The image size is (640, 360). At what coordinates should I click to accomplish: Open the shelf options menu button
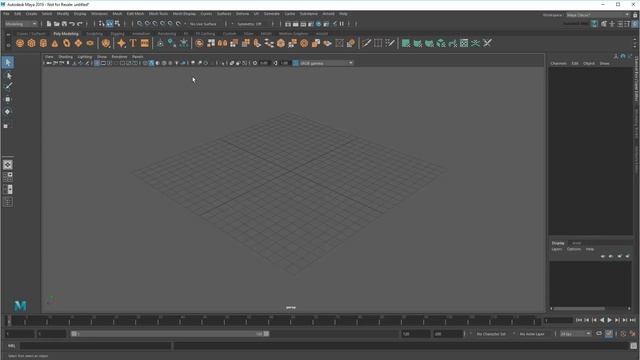(x=8, y=45)
